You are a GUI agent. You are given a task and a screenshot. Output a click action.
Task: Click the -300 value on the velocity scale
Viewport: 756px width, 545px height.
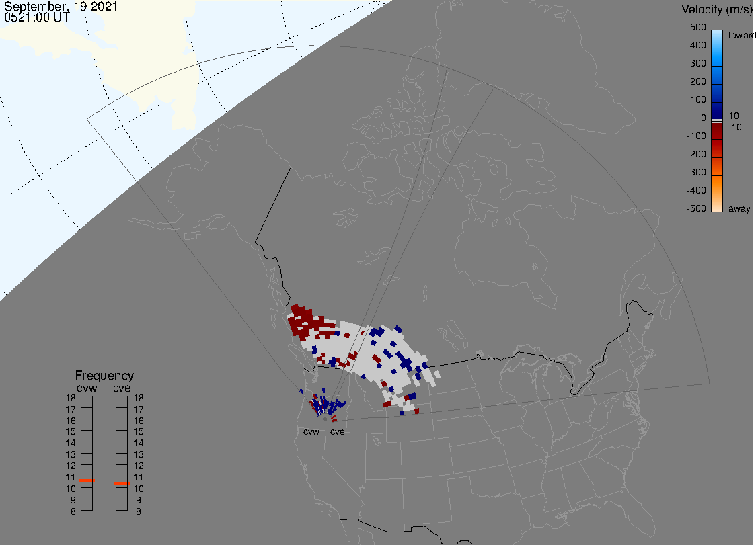click(x=696, y=173)
